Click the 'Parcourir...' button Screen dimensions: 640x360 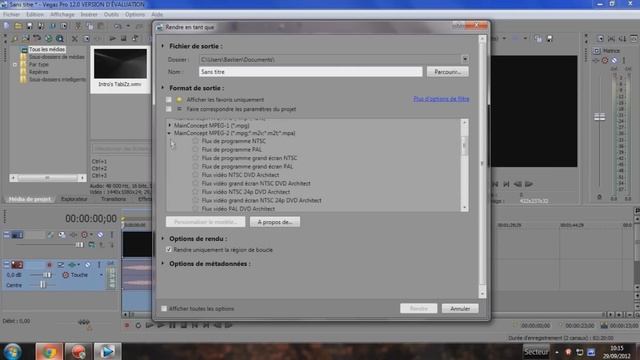pyautogui.click(x=448, y=72)
